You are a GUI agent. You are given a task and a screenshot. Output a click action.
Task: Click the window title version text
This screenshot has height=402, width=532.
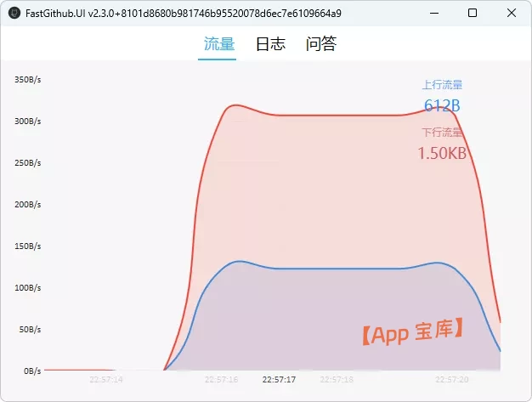click(x=184, y=14)
